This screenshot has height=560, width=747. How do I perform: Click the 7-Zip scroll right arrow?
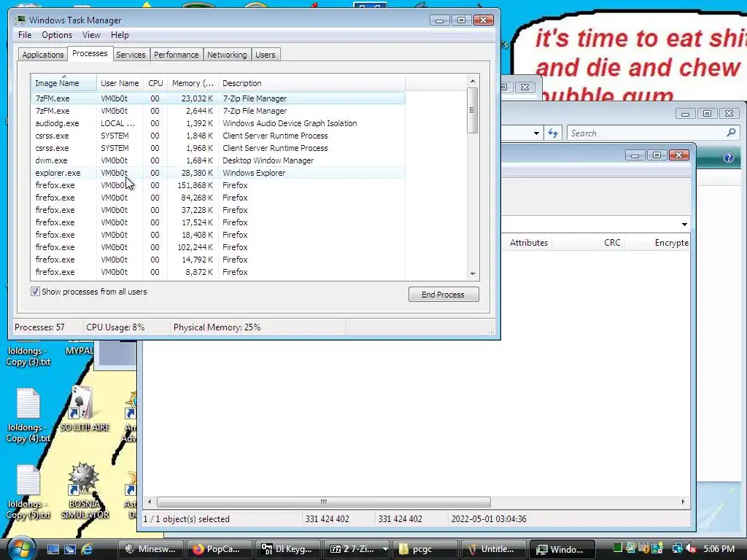click(x=683, y=502)
